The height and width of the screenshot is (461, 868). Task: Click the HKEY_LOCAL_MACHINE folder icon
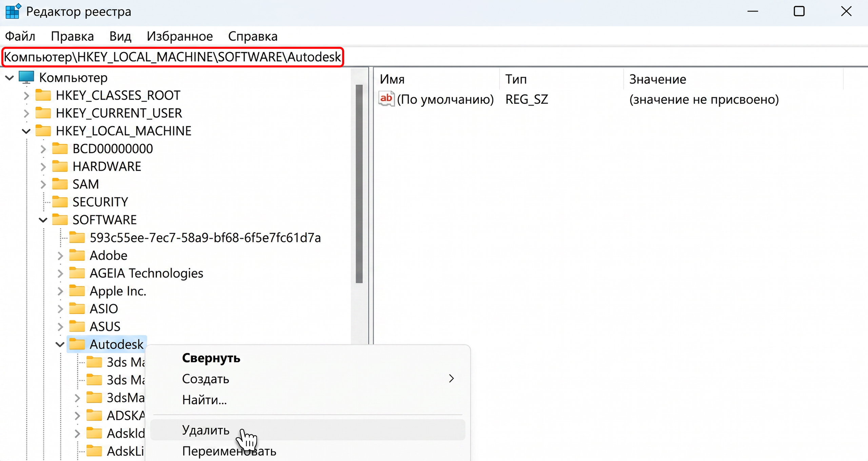43,131
